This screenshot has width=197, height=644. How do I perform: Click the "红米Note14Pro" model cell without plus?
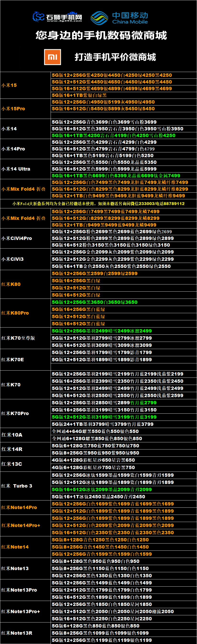pos(26,507)
